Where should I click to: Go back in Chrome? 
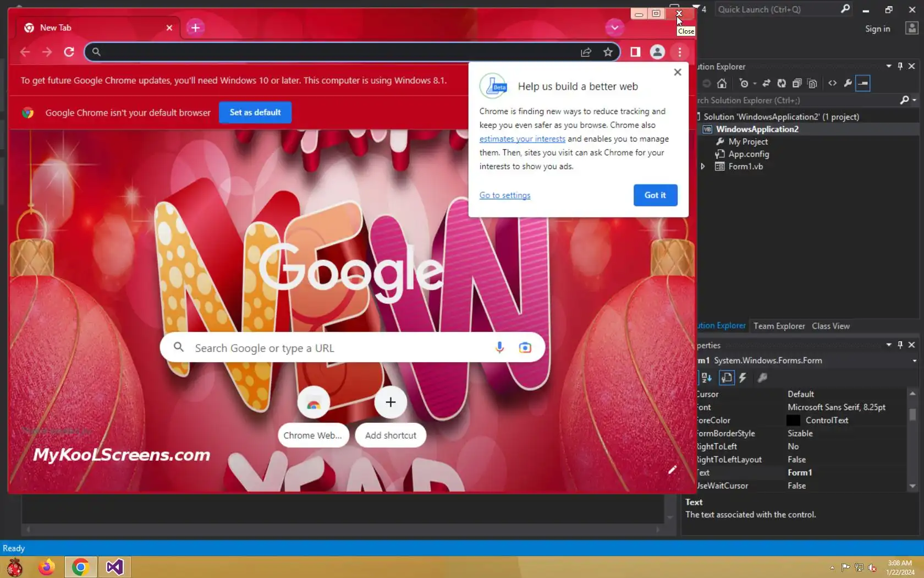(25, 52)
